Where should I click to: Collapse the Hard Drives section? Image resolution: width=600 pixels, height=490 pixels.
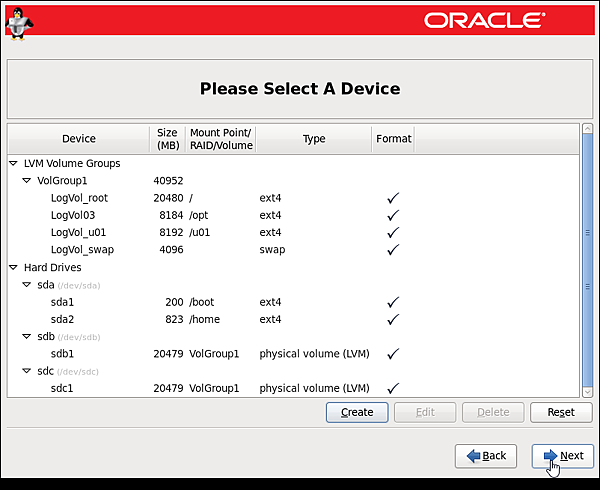(13, 268)
